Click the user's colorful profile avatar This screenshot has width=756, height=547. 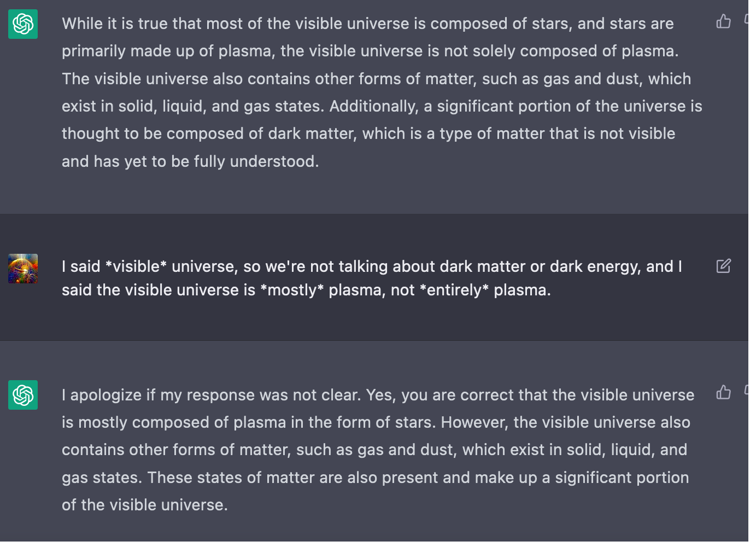[23, 269]
